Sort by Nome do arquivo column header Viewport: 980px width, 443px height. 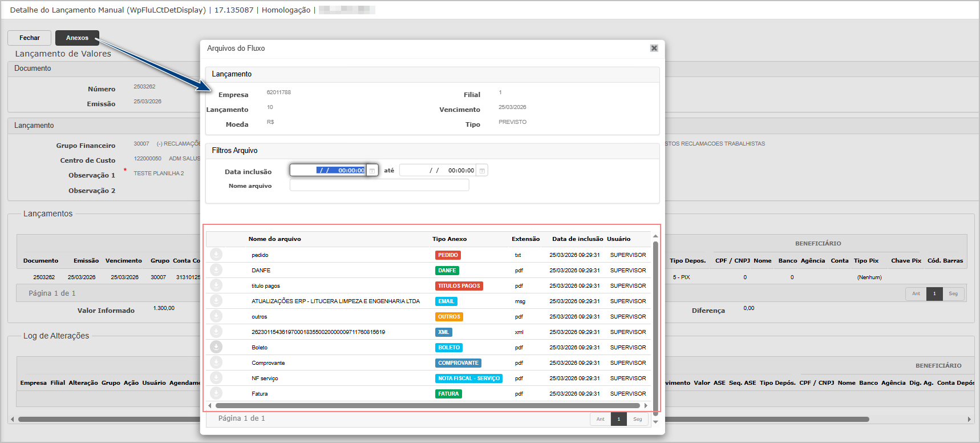274,239
